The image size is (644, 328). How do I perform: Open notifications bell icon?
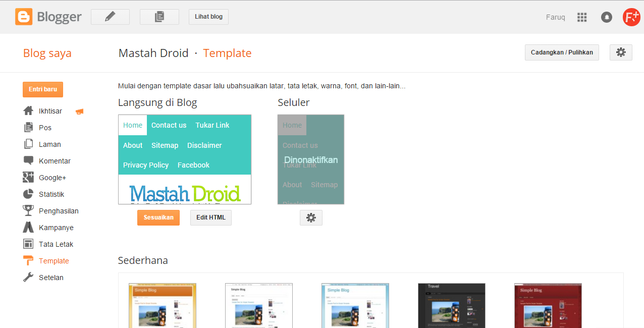607,17
